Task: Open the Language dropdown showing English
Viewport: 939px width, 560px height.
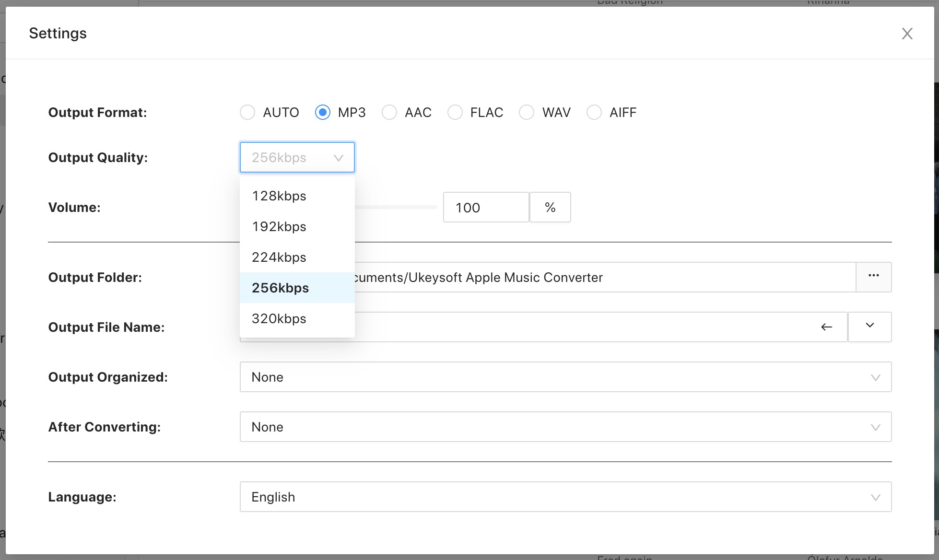Action: (565, 497)
